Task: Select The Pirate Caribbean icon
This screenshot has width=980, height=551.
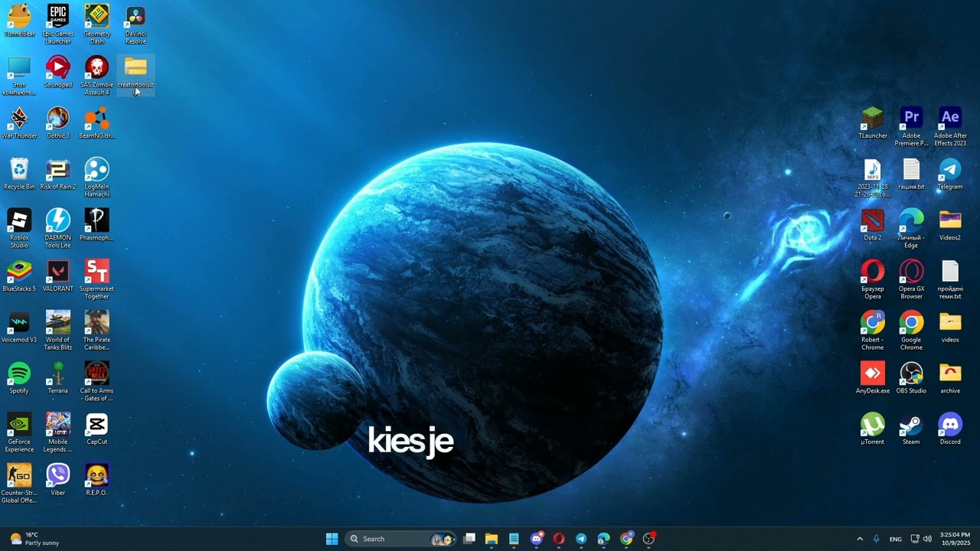Action: click(x=96, y=330)
